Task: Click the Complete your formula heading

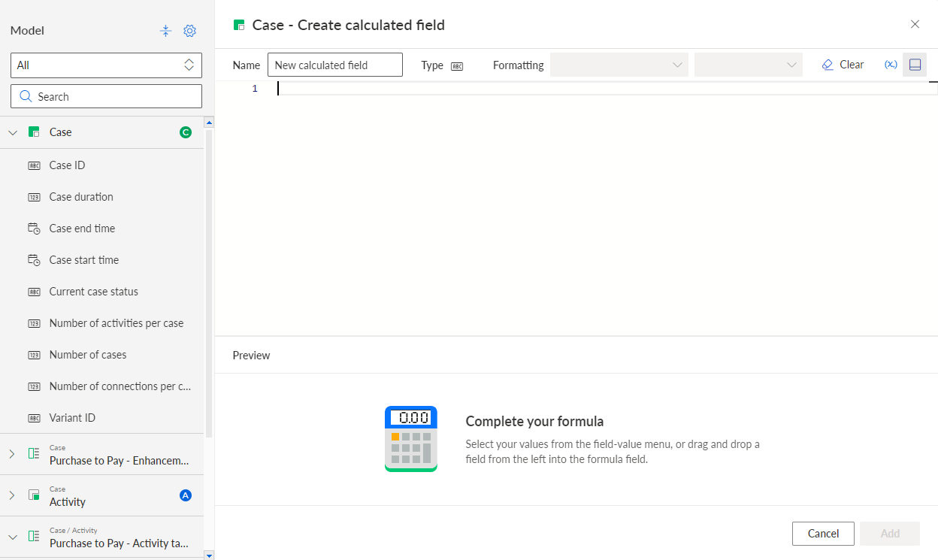Action: pyautogui.click(x=534, y=422)
